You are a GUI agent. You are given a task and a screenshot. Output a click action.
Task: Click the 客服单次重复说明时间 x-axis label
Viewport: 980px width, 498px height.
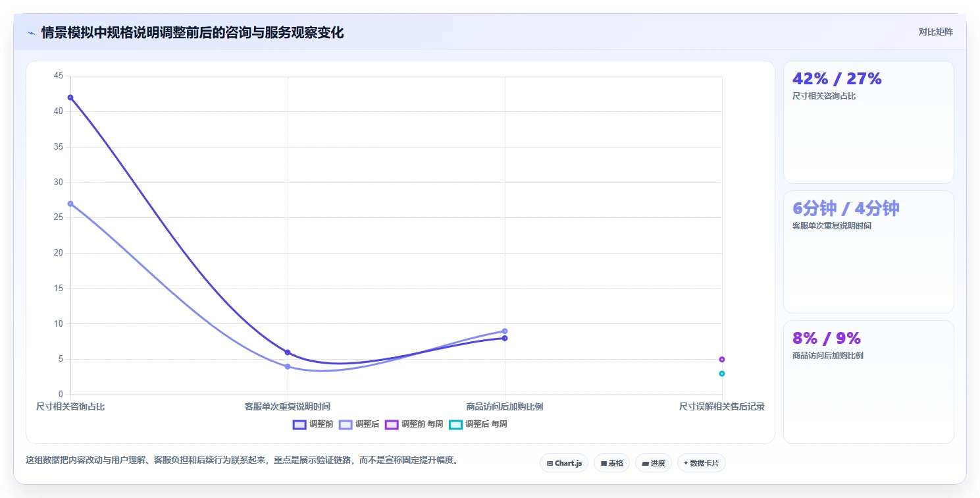[288, 406]
